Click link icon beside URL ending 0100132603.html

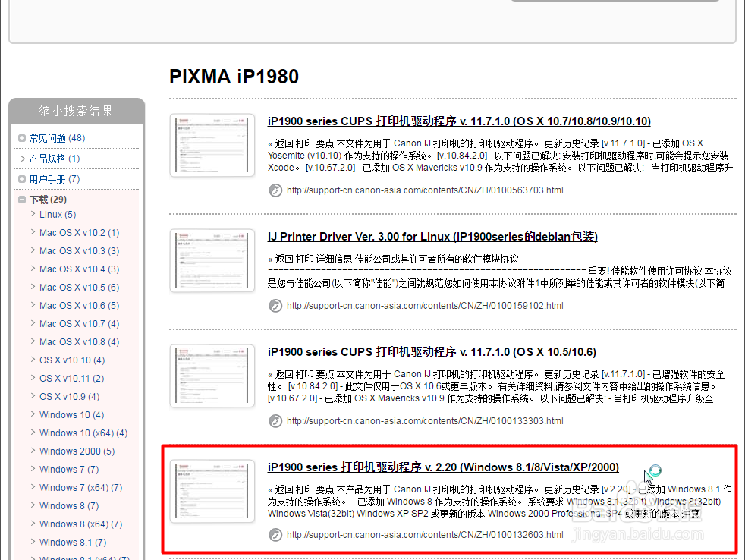[275, 535]
